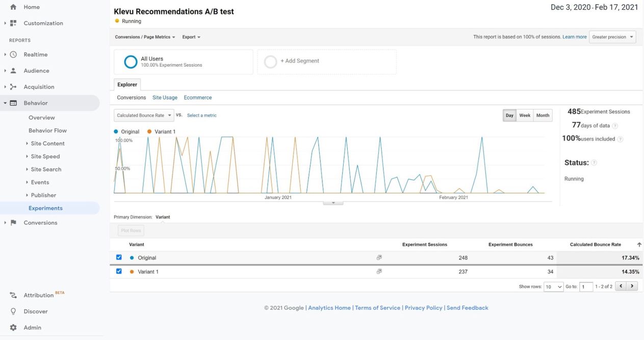The width and height of the screenshot is (644, 340).
Task: Click the All Users segment circle icon
Action: [x=131, y=62]
